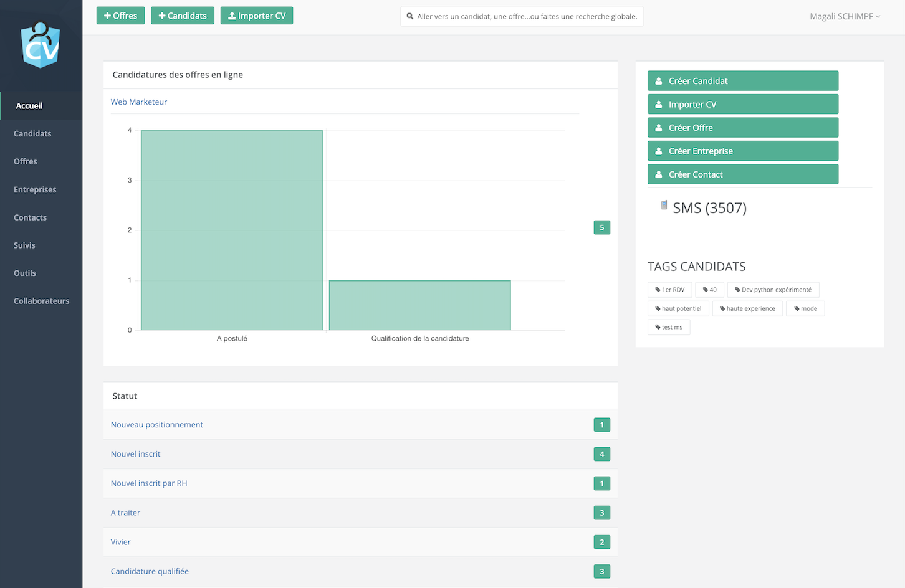Open the Web Marketeur offer link
The height and width of the screenshot is (588, 905).
point(139,102)
